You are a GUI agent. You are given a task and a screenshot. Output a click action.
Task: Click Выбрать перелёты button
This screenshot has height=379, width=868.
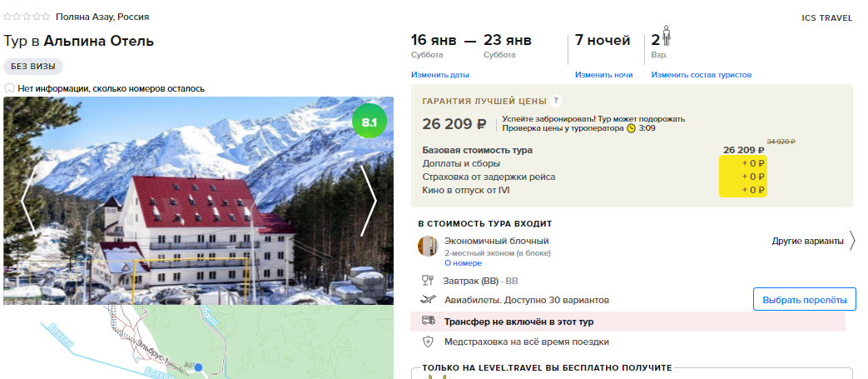(805, 300)
